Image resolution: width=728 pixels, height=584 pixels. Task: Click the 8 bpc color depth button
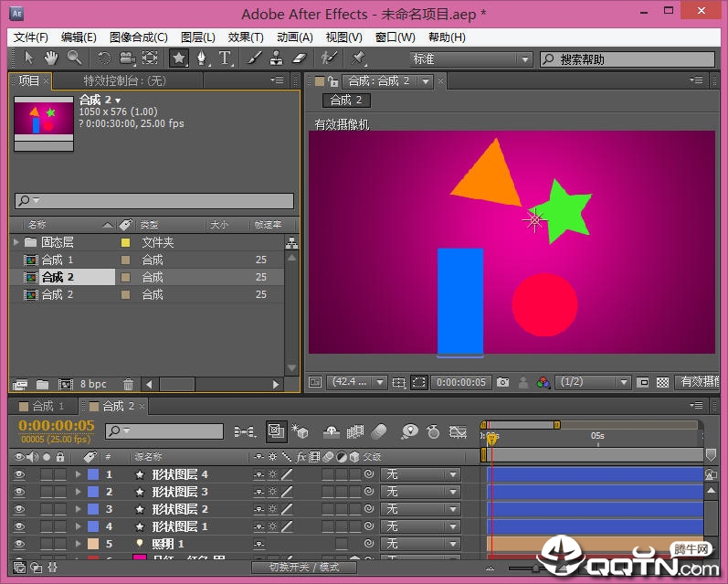coord(93,385)
